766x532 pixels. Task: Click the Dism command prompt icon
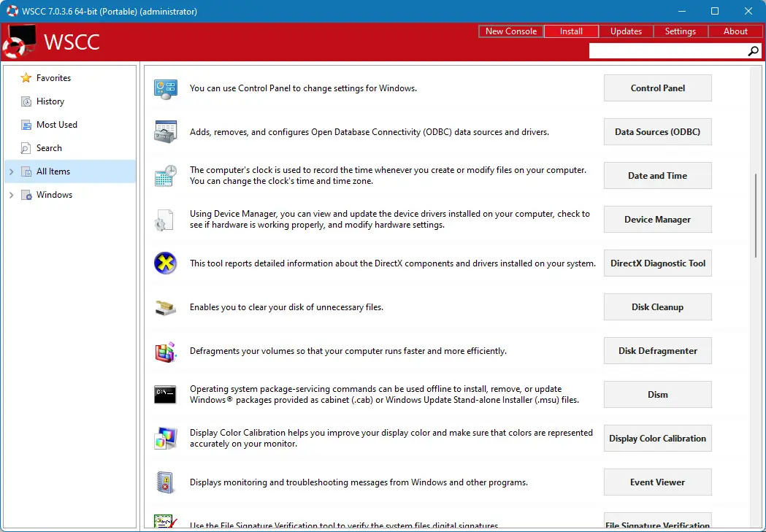pos(165,394)
